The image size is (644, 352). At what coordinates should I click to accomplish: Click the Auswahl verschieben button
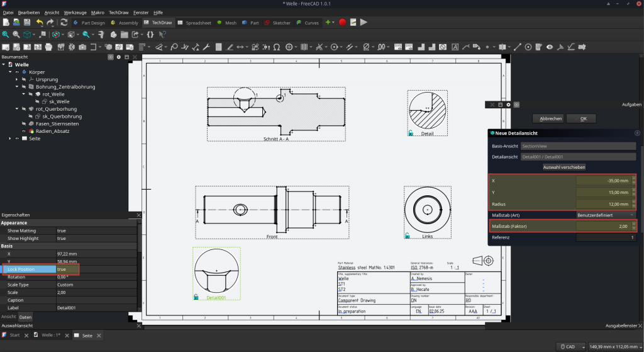(564, 167)
